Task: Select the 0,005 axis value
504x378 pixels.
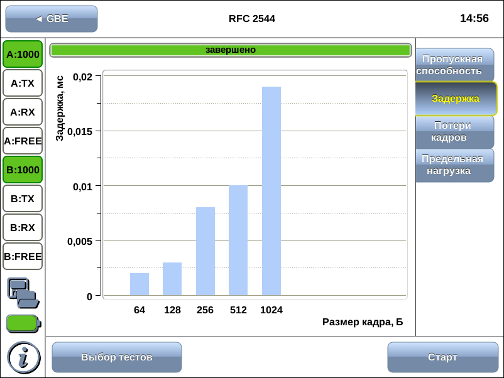Action: point(80,241)
